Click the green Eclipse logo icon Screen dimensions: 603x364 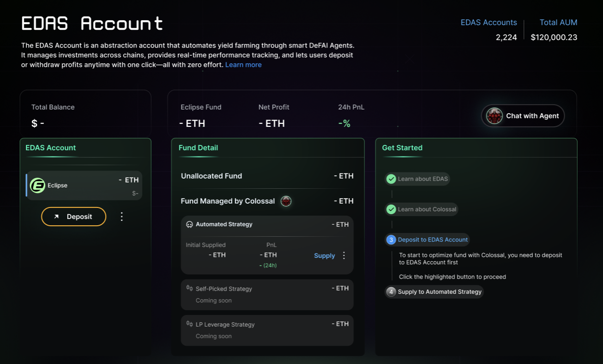pos(37,185)
